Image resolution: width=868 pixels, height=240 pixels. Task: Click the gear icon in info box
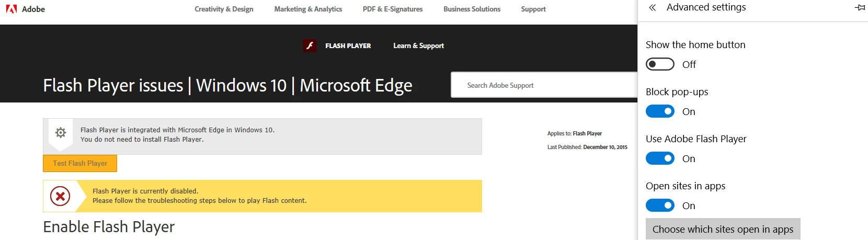click(x=61, y=133)
